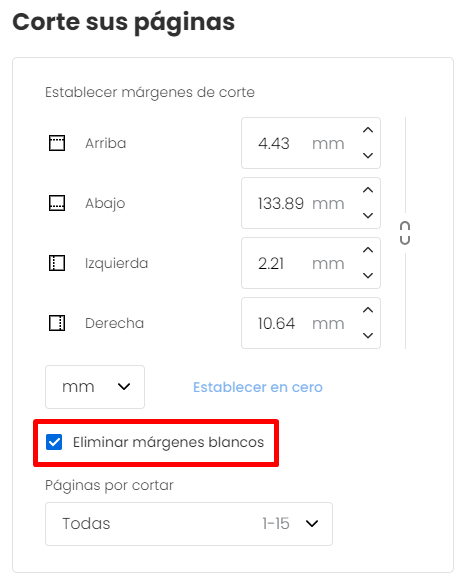Viewport: 460px width, 579px height.
Task: Click the bottom margin icon beside Abajo
Action: tap(57, 203)
